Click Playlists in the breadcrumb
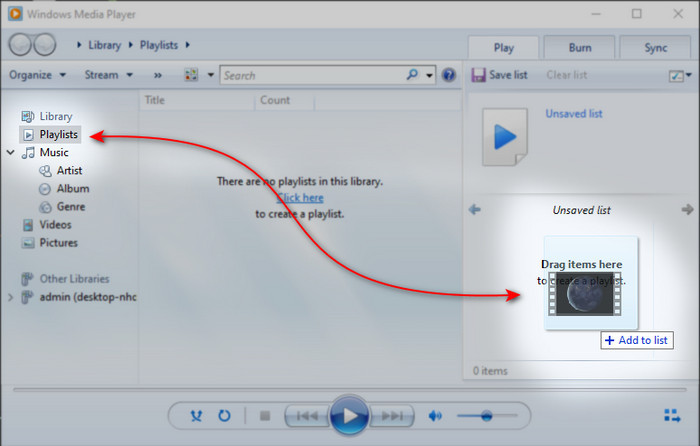This screenshot has width=700, height=446. tap(159, 45)
